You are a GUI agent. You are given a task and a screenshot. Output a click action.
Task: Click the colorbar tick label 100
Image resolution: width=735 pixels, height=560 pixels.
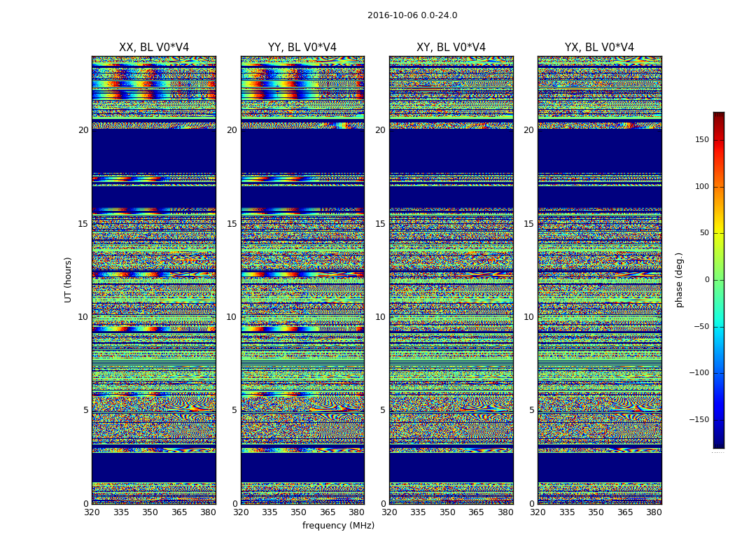click(702, 186)
